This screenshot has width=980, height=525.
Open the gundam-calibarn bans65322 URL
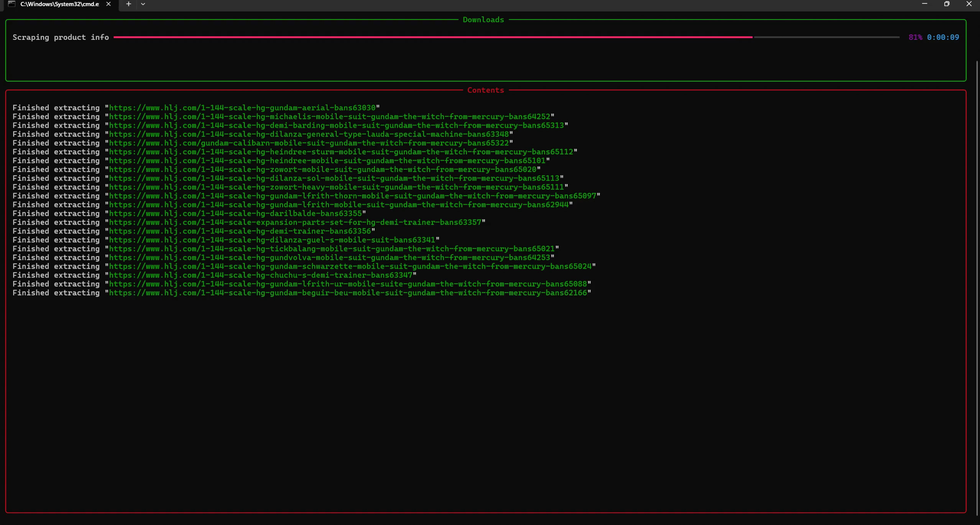309,143
